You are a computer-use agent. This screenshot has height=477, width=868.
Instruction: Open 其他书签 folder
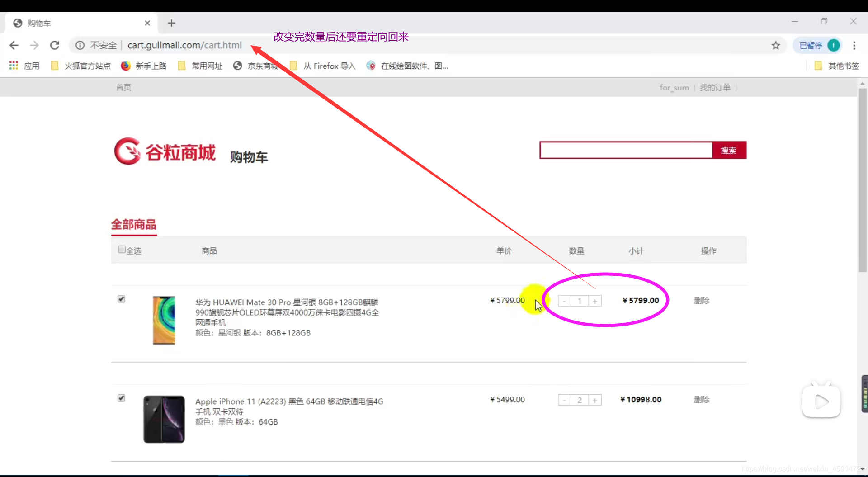coord(837,66)
